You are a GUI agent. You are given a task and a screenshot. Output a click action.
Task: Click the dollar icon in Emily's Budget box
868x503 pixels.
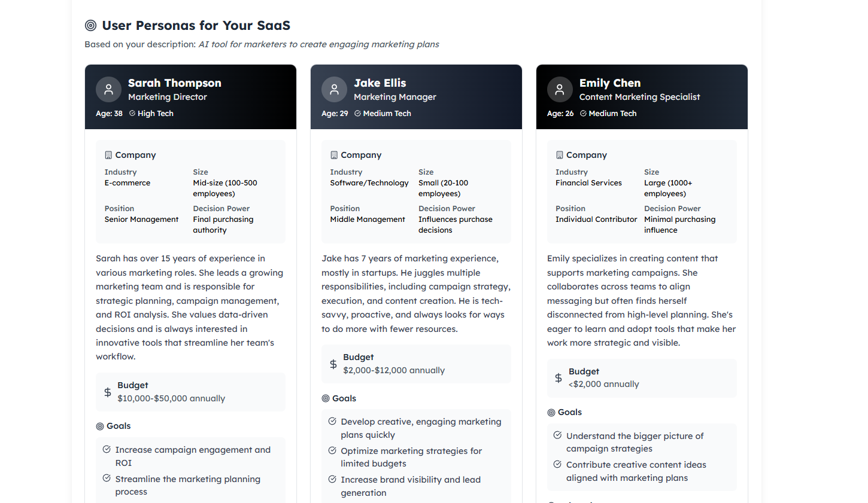(x=559, y=378)
